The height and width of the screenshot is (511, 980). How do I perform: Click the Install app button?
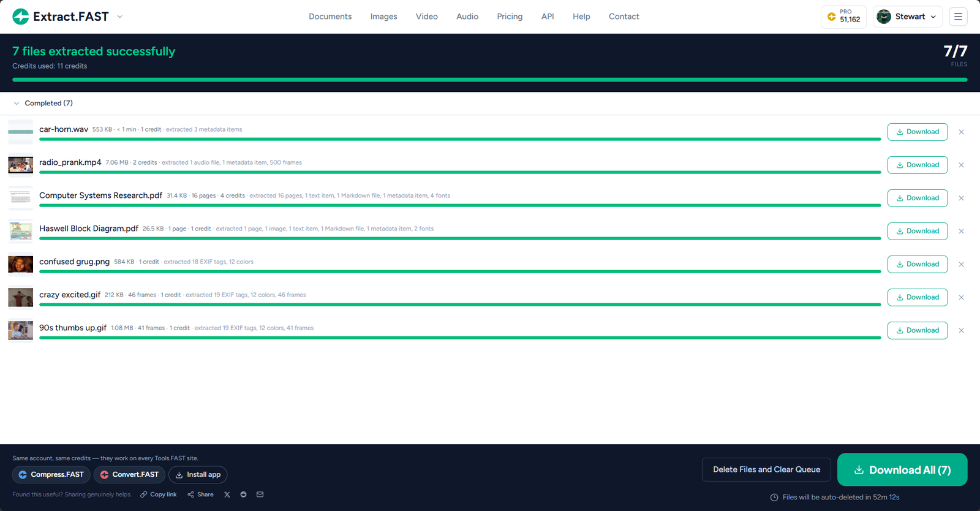198,475
